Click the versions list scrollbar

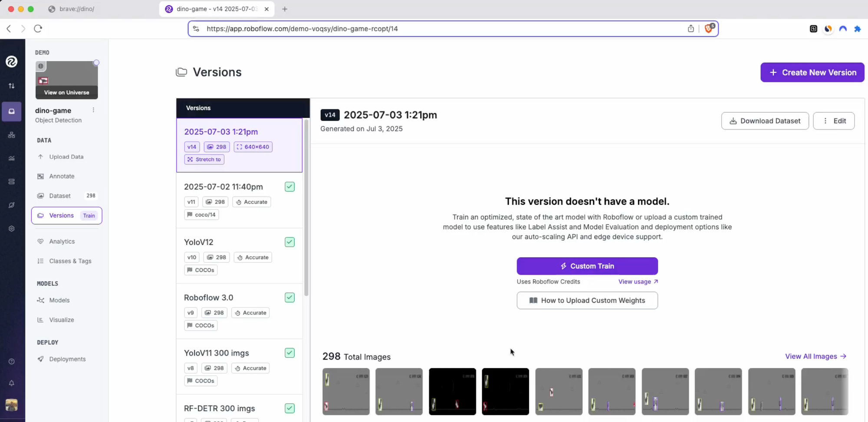coord(306,208)
